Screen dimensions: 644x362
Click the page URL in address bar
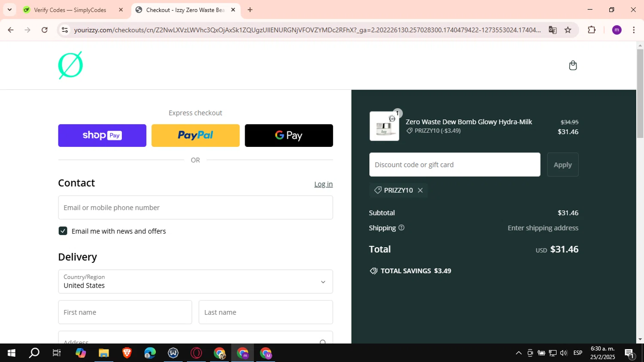point(307,30)
